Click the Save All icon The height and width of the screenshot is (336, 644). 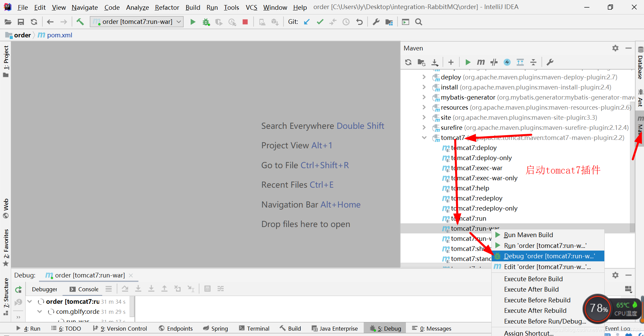click(x=21, y=22)
